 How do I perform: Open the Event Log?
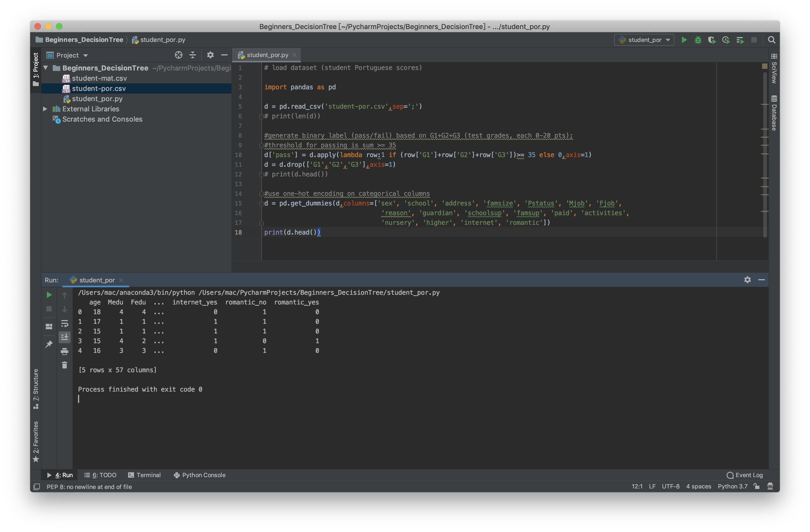(745, 475)
